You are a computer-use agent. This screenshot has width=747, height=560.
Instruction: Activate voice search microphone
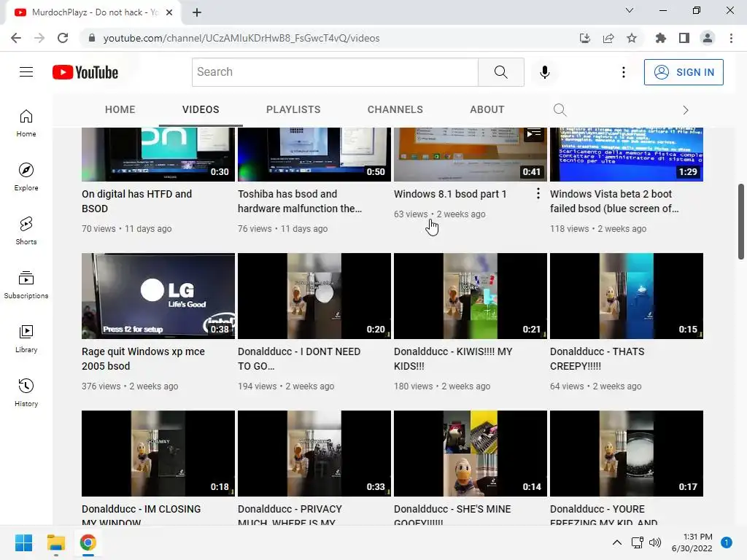tap(545, 72)
